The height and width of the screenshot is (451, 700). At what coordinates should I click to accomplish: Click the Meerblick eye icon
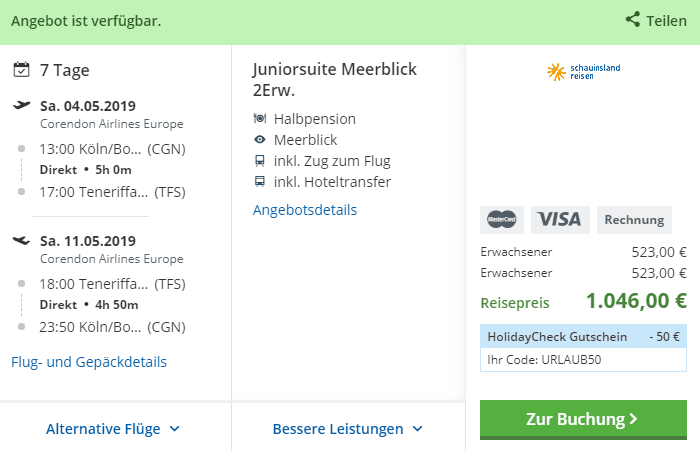[x=260, y=140]
